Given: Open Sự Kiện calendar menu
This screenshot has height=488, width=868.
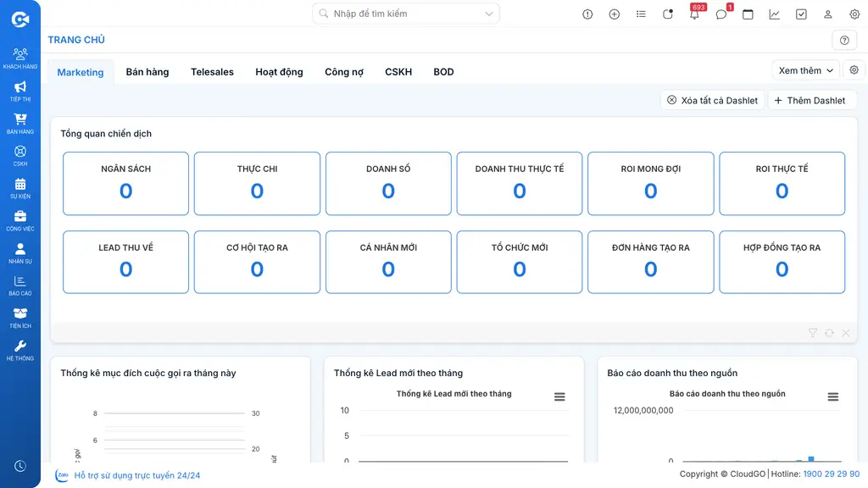Looking at the screenshot, I should pyautogui.click(x=20, y=188).
